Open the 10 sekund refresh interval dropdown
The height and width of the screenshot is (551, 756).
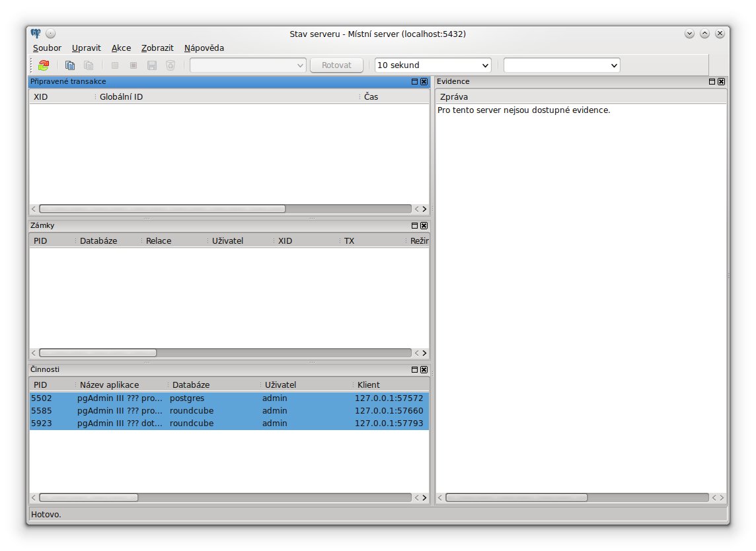click(x=433, y=65)
